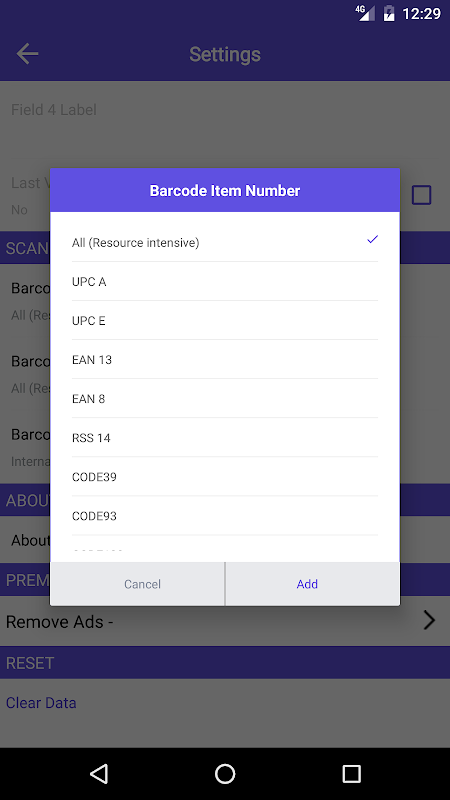The width and height of the screenshot is (450, 800).
Task: Choose EAN 13 from the list
Action: pos(225,360)
